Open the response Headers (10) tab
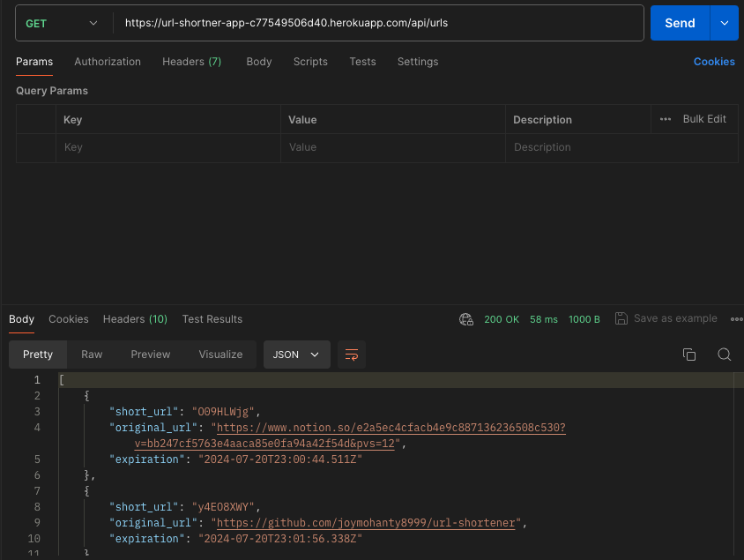The image size is (744, 560). point(135,319)
